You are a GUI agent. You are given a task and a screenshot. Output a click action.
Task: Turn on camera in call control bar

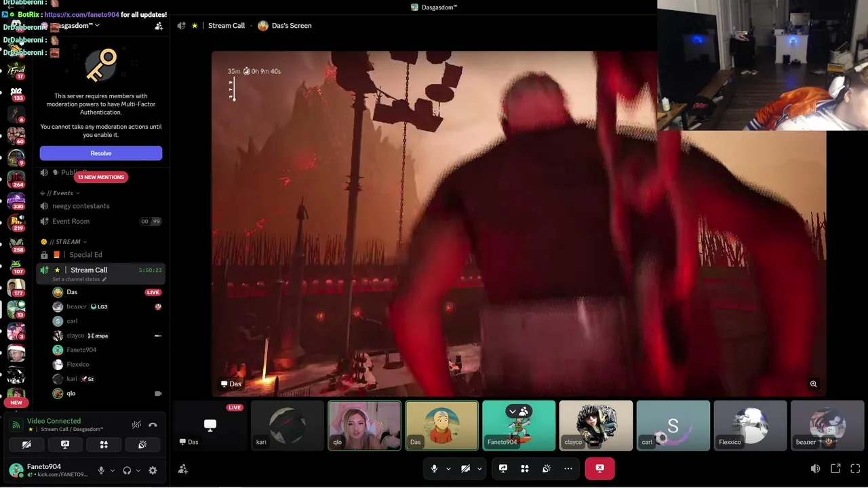[466, 468]
